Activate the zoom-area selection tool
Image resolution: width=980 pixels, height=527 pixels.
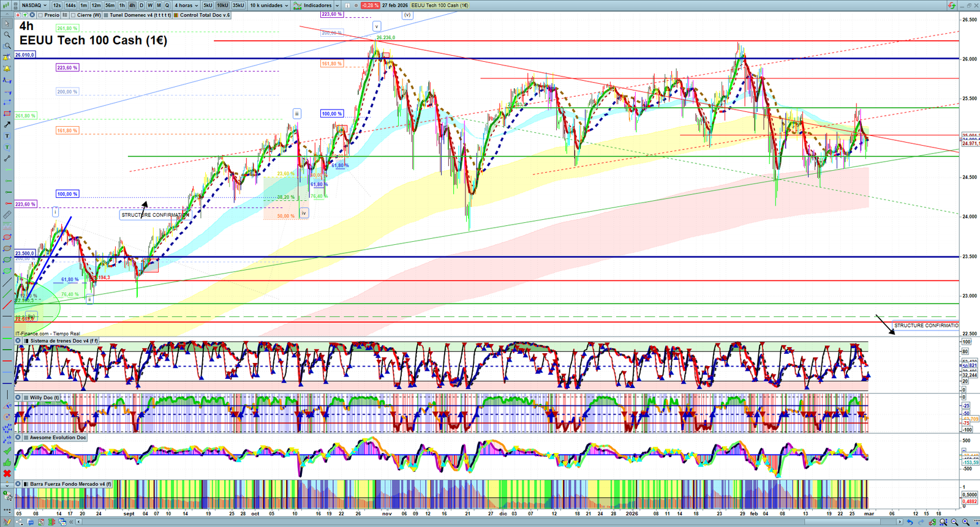7,46
